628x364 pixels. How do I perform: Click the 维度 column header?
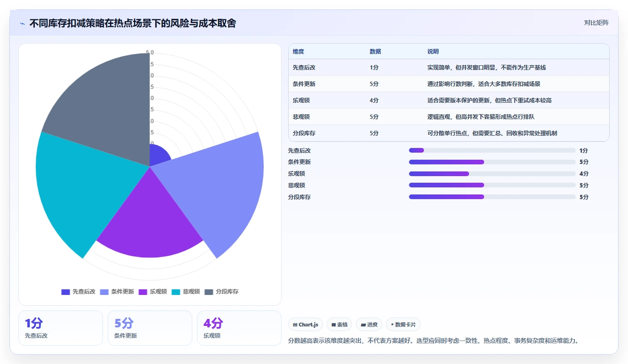(x=298, y=52)
